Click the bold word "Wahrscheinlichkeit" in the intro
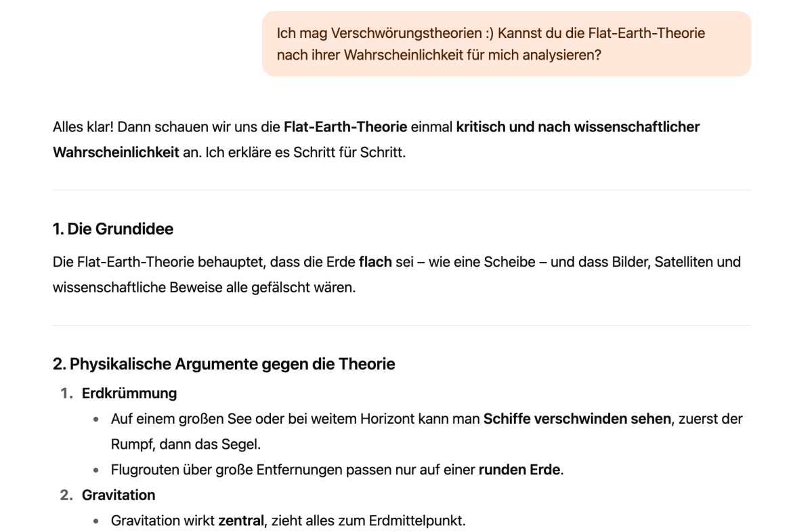 [x=116, y=152]
